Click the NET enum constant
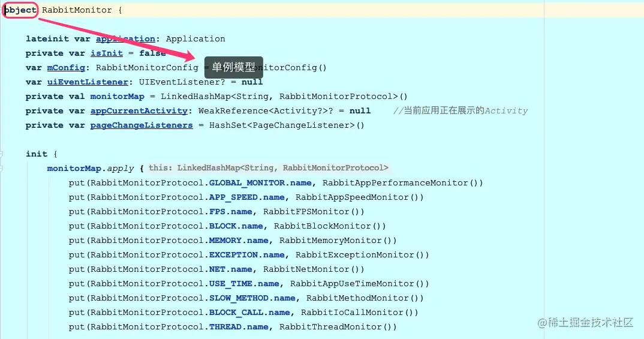Screen dimensions: 644x339 (x=217, y=269)
